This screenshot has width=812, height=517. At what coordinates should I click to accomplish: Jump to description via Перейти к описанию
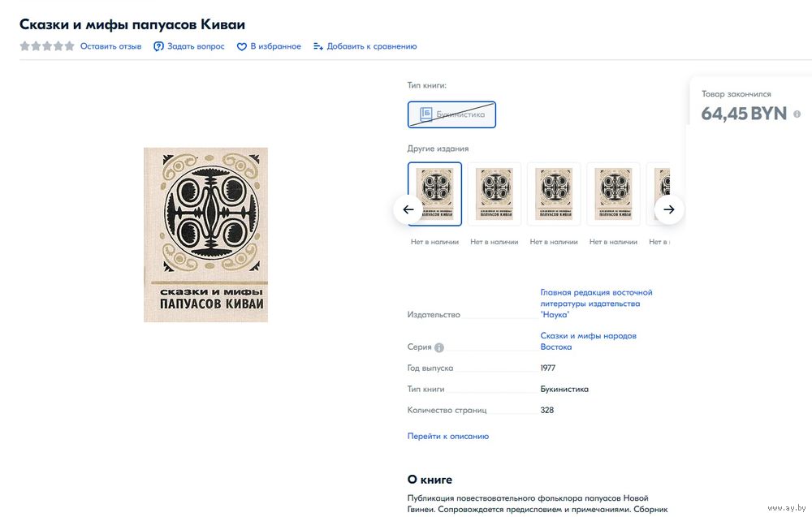pos(448,437)
